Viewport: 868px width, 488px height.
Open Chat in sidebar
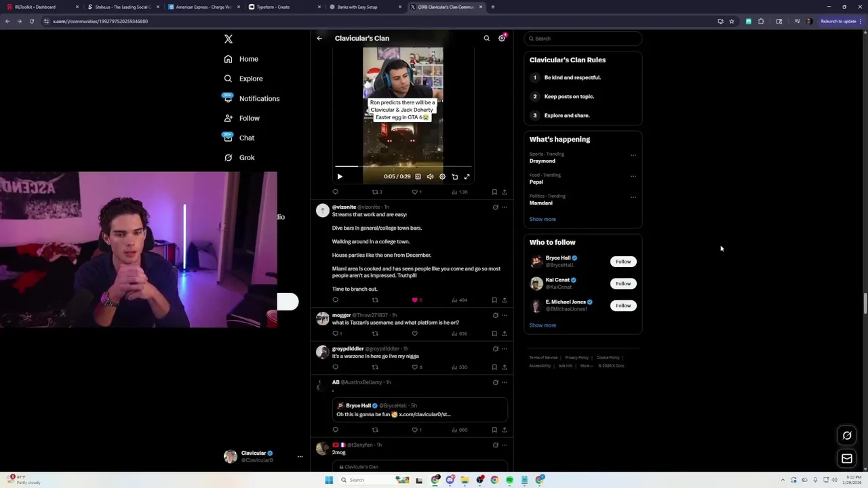coord(239,138)
